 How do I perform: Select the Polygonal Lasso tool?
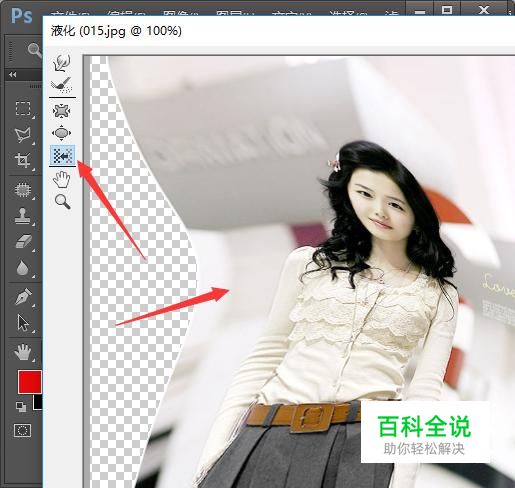click(23, 135)
